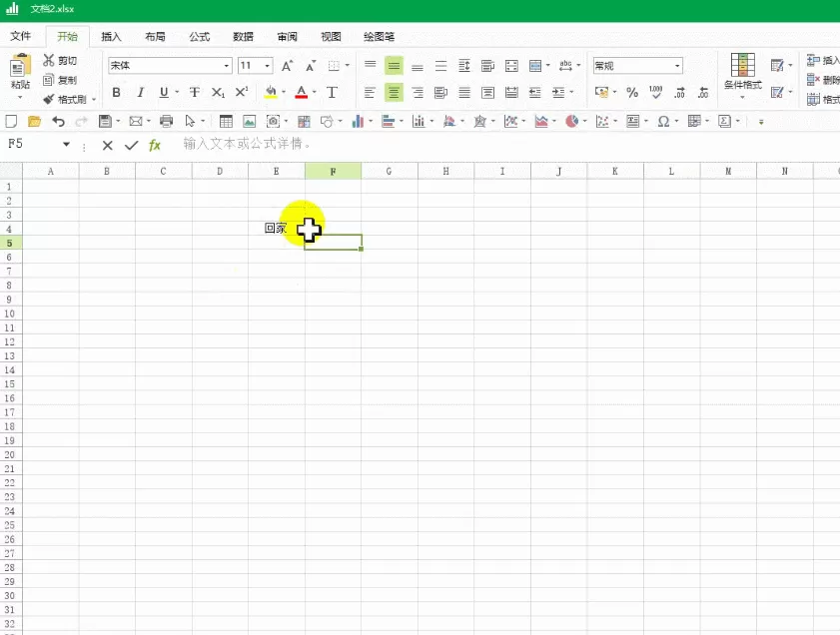Toggle Subscript formatting
This screenshot has height=635, width=840.
coord(218,93)
